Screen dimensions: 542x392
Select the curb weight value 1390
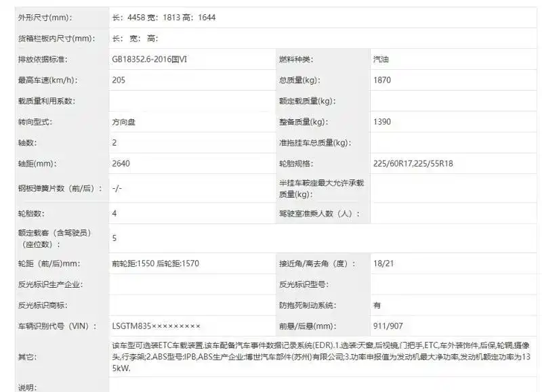click(x=382, y=122)
